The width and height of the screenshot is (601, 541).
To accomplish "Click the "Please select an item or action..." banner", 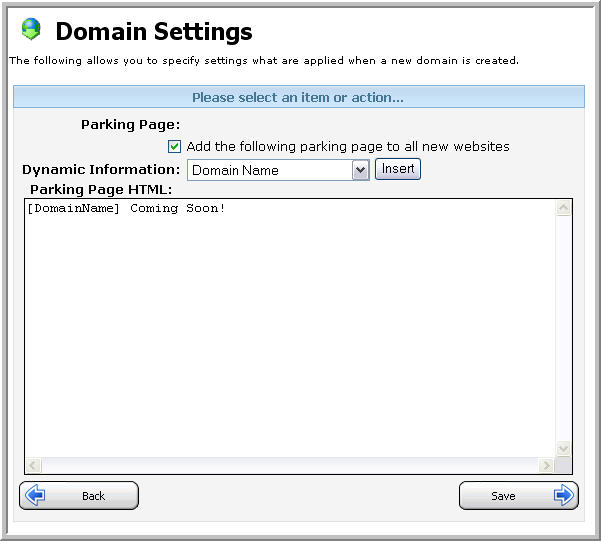I will (x=299, y=97).
